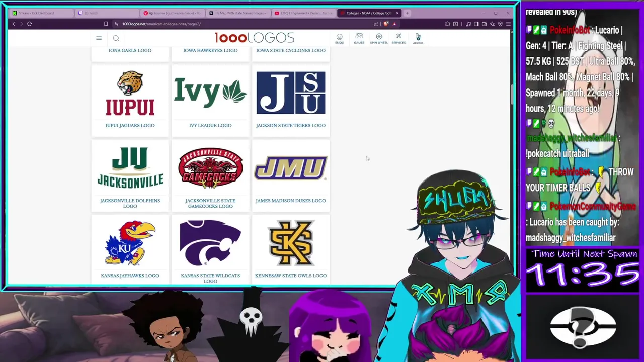Open the Jacksonville State Gamecocks logo image
This screenshot has height=362, width=644.
(210, 168)
